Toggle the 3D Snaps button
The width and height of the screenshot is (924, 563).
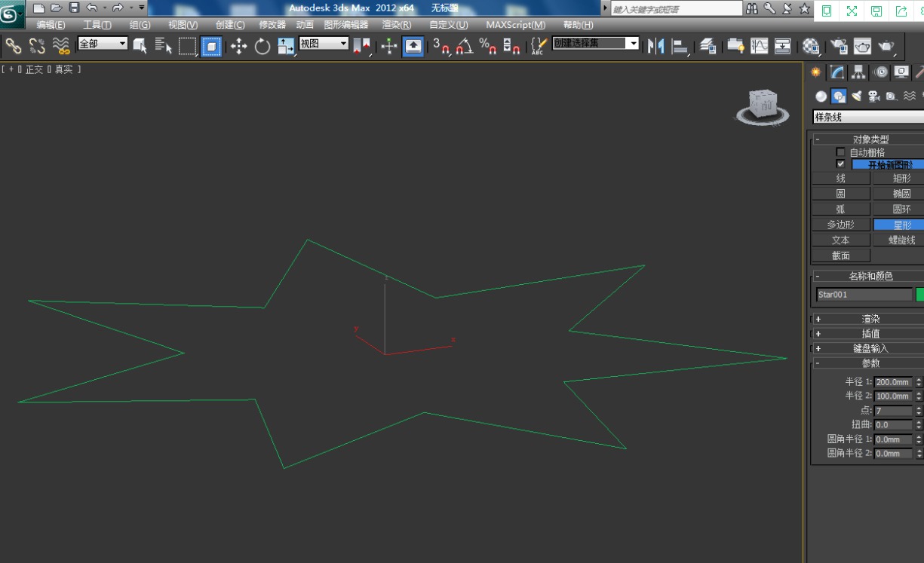click(x=441, y=46)
